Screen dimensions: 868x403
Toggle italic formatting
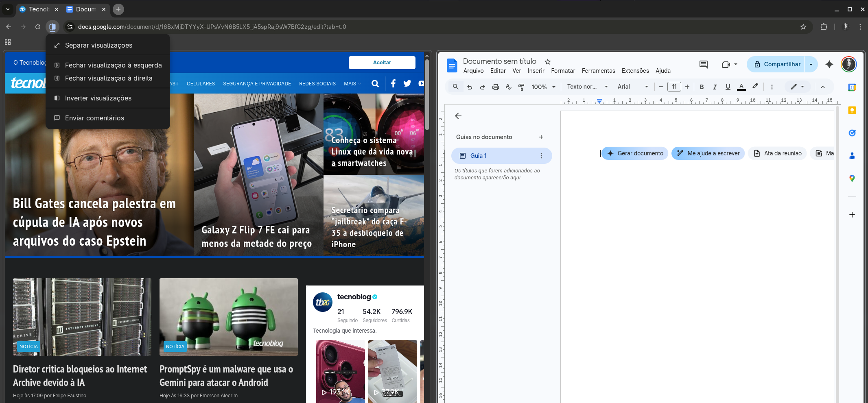coord(715,87)
